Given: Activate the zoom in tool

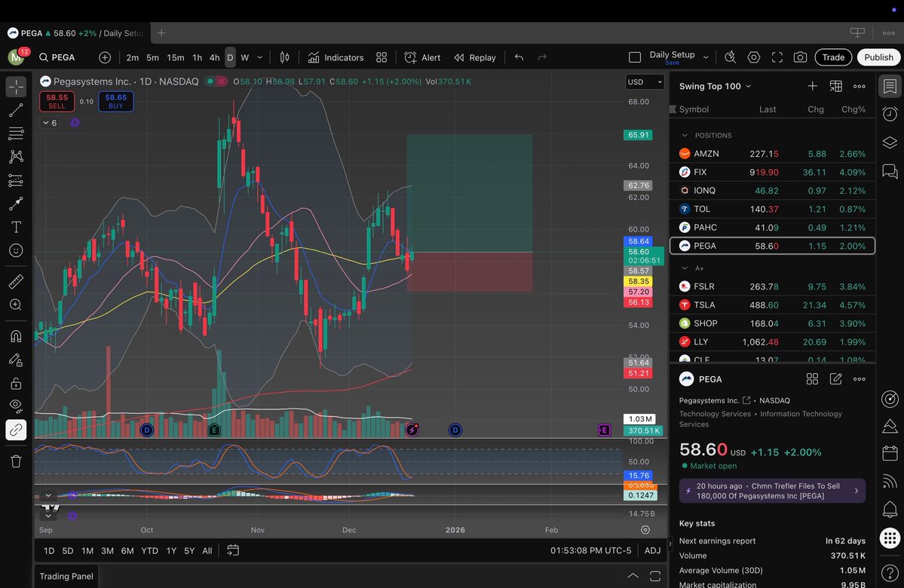Looking at the screenshot, I should coord(16,305).
